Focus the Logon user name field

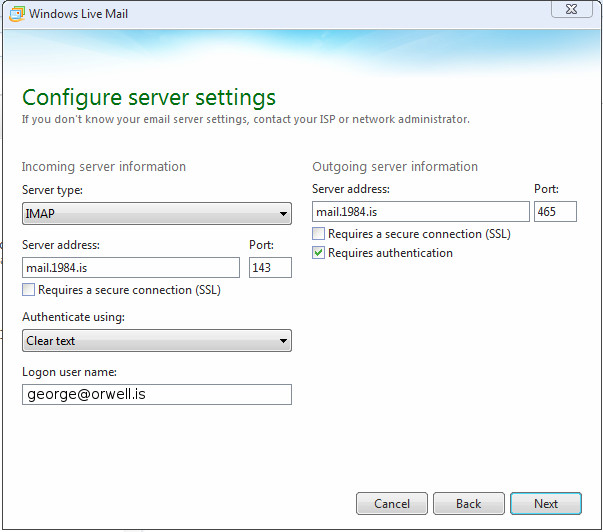(x=156, y=395)
